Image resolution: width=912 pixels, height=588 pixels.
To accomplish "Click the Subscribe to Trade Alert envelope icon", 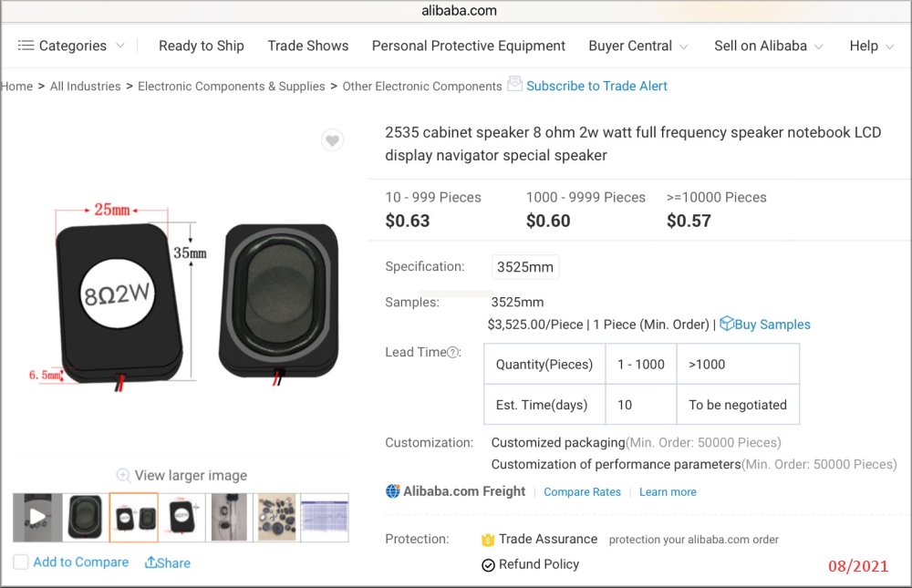I will [515, 84].
